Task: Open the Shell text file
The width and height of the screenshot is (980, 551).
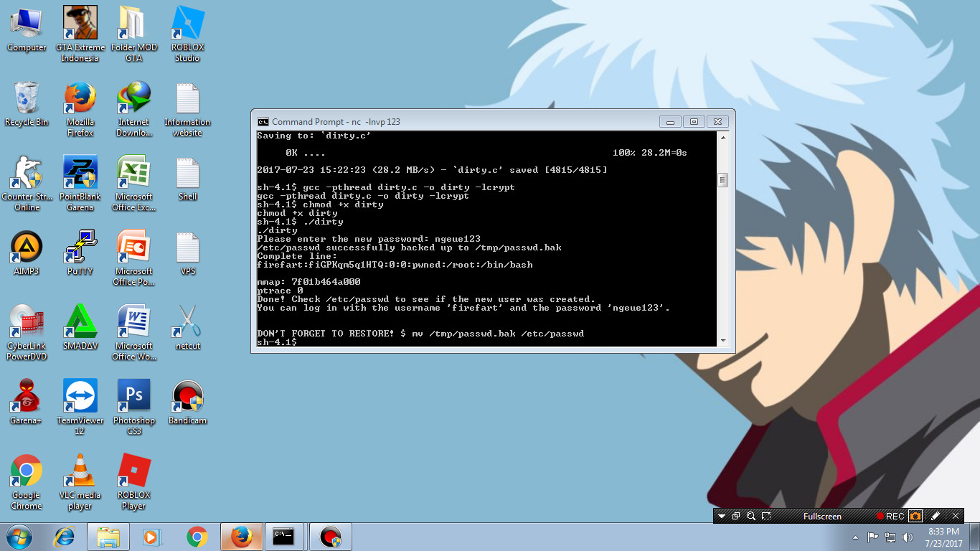Action: click(187, 179)
